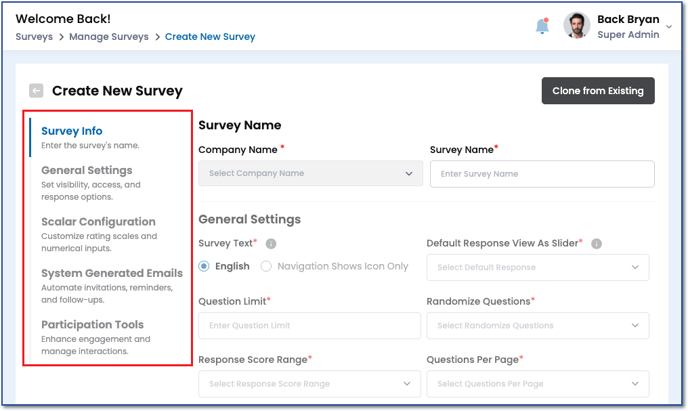Open the Select Company Name dropdown
Screen dimensions: 688x411
point(310,174)
